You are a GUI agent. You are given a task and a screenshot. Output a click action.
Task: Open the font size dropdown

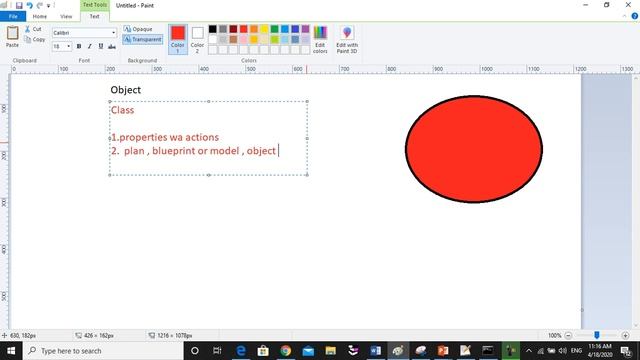(69, 47)
